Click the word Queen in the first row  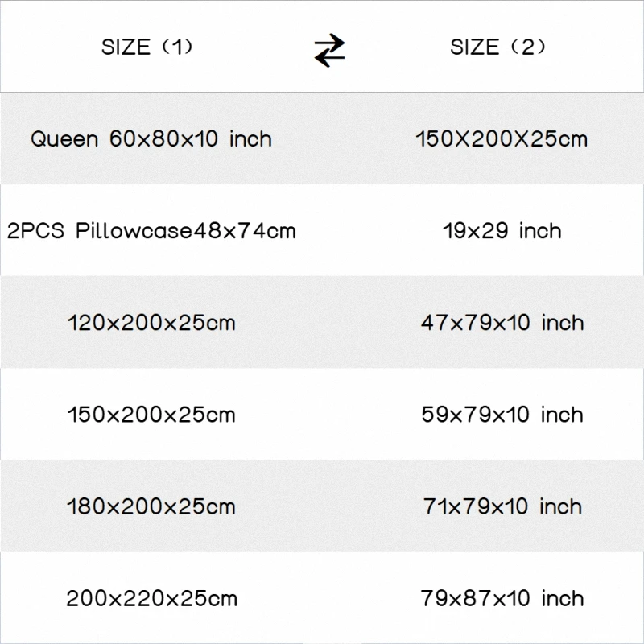[x=64, y=139]
